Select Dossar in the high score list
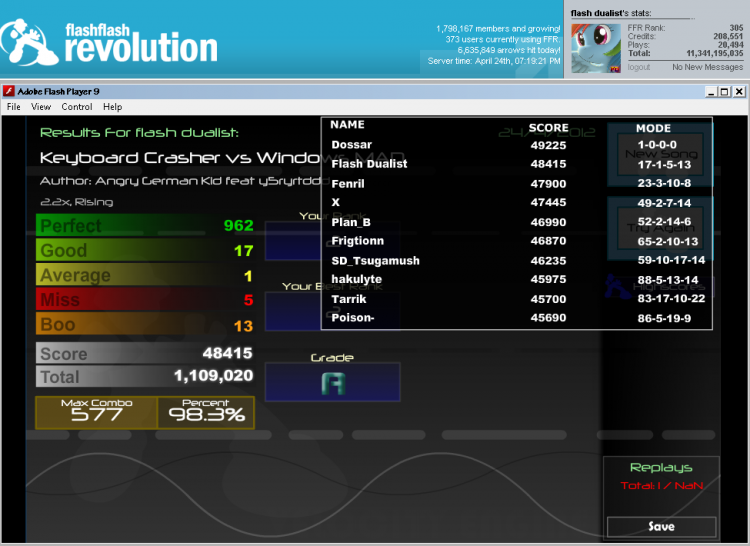This screenshot has width=750, height=546. point(352,144)
